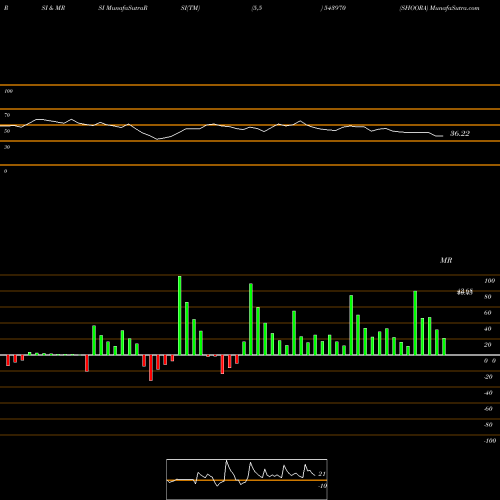Click the tallest green histogram bar
Image resolution: width=500 pixels, height=500 pixels.
[x=180, y=315]
